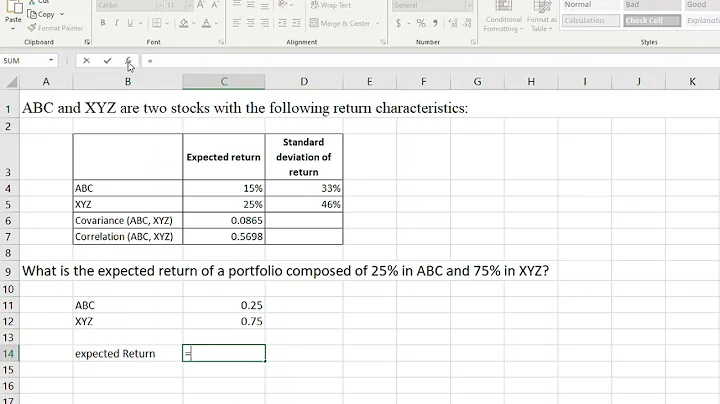Open the font name combo box
The height and width of the screenshot is (404, 720).
coord(130,5)
